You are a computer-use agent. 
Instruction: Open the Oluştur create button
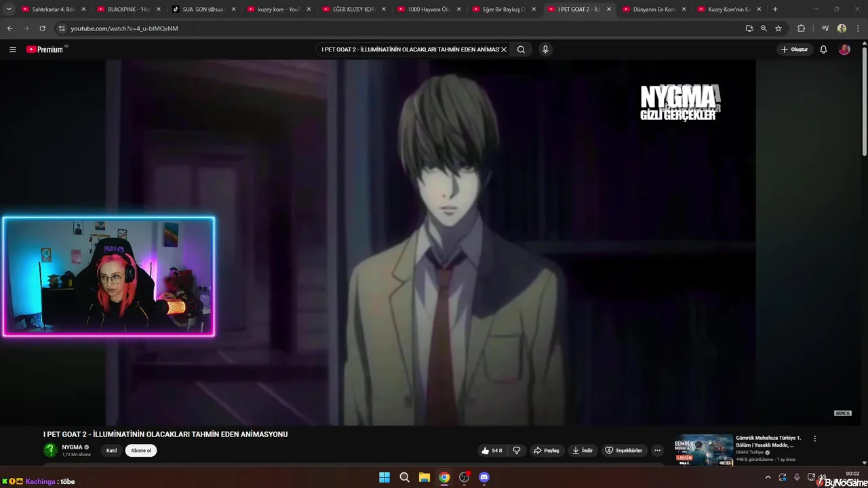tap(794, 49)
